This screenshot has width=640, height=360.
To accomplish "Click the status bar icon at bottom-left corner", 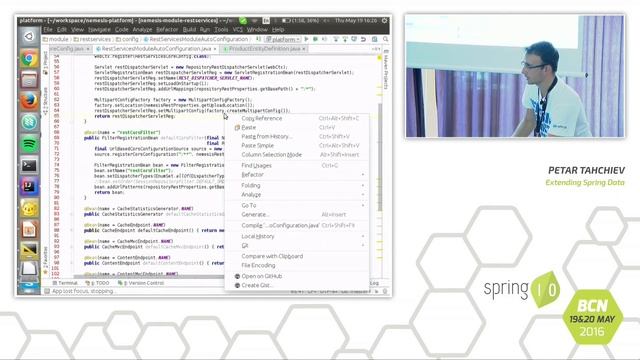I will 47,291.
